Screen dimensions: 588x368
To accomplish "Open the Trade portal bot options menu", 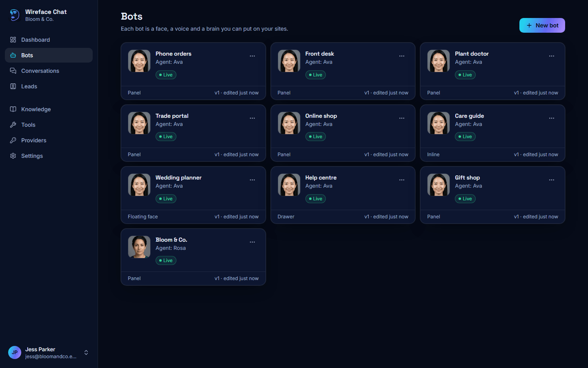I will [x=252, y=118].
